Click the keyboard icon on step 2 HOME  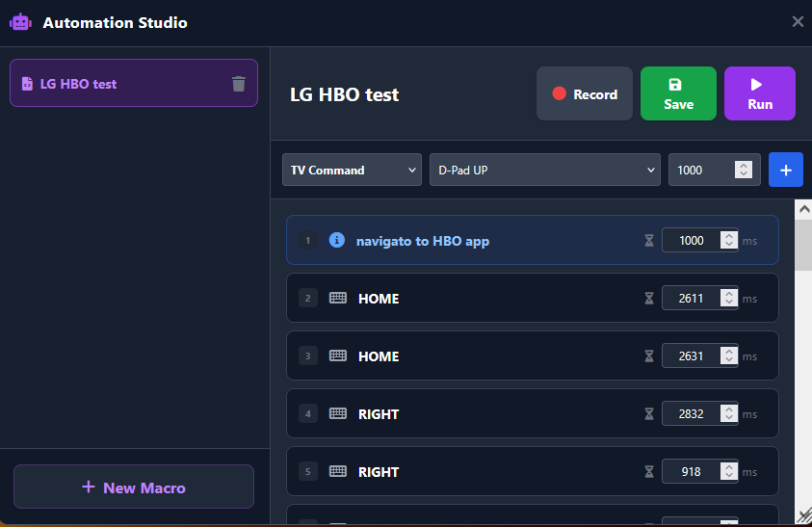[338, 298]
